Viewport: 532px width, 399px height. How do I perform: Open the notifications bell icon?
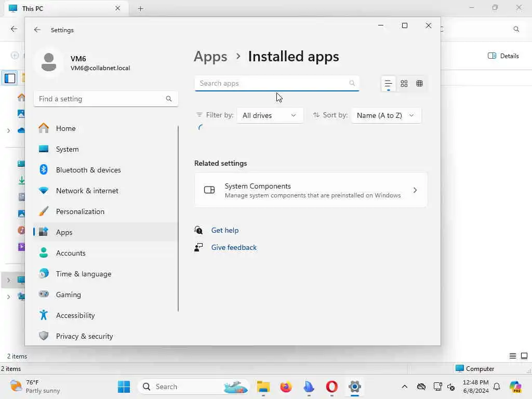(x=497, y=387)
